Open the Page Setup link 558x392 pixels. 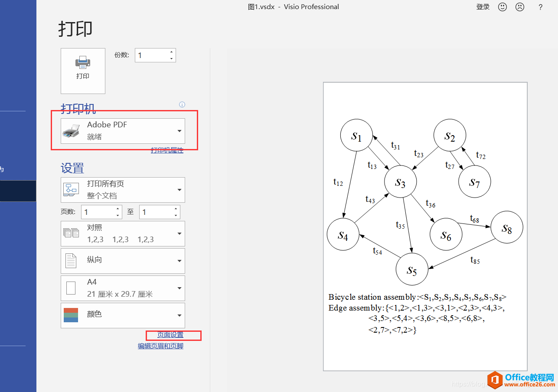[x=170, y=335]
